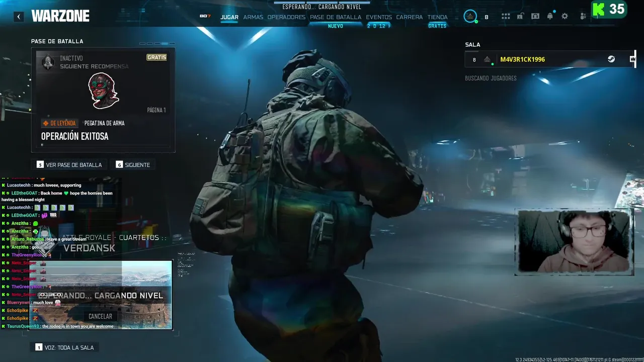Open the headset voice channels icon

pyautogui.click(x=535, y=17)
